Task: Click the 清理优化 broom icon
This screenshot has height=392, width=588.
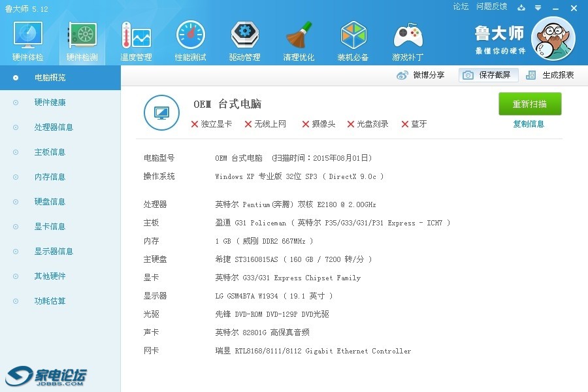Action: click(299, 41)
